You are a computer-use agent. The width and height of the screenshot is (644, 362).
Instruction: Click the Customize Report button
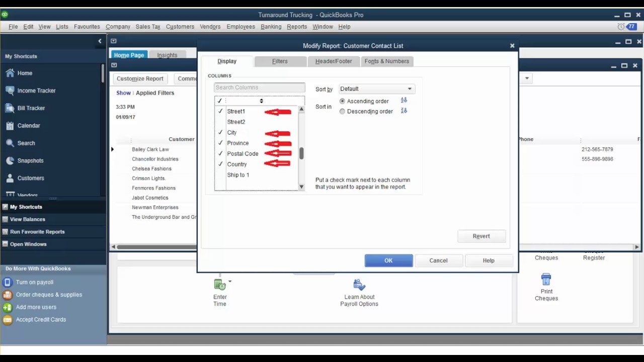click(140, 78)
